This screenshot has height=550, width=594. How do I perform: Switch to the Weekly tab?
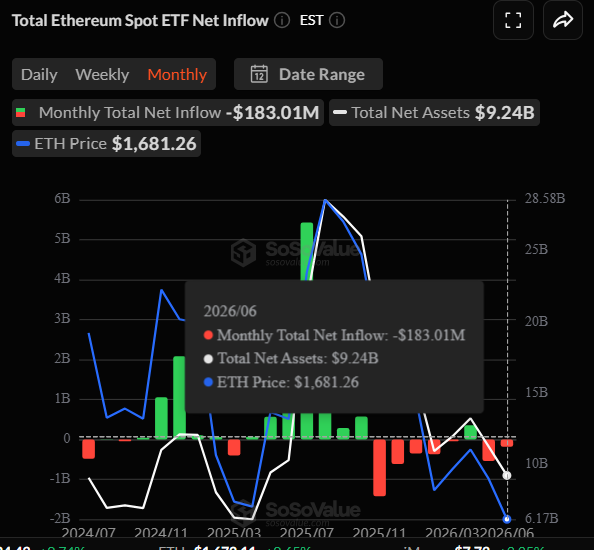102,74
